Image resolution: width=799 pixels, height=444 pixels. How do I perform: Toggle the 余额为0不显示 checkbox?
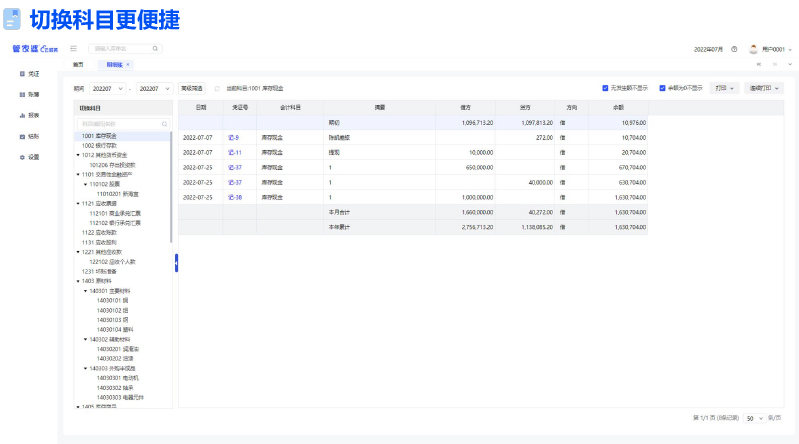pyautogui.click(x=662, y=88)
